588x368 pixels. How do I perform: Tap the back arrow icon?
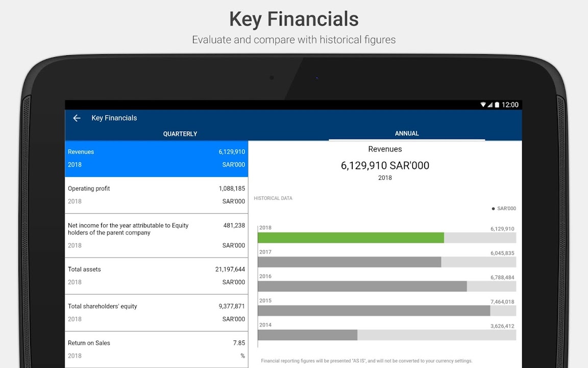pyautogui.click(x=77, y=118)
